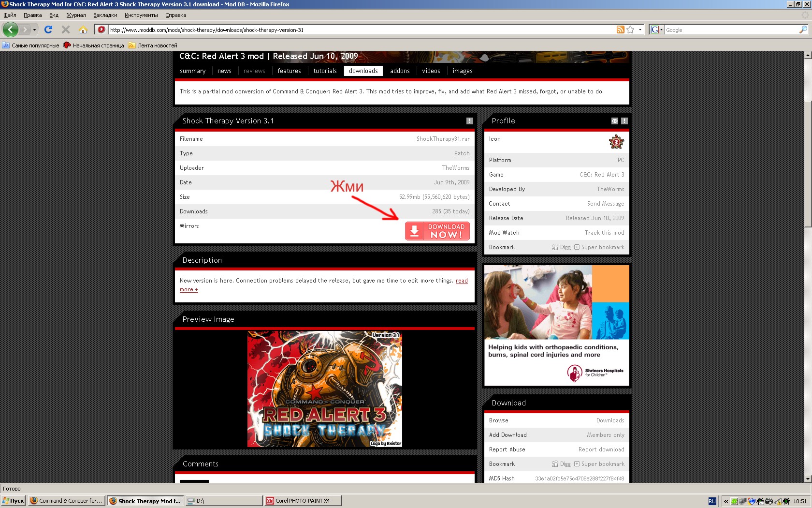The height and width of the screenshot is (508, 812).
Task: Open the images tab
Action: tap(463, 71)
